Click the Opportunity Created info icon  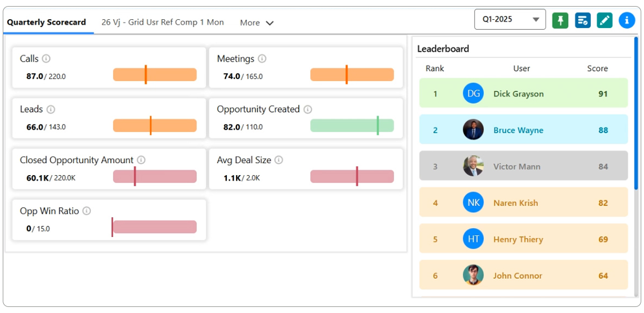[x=308, y=110]
